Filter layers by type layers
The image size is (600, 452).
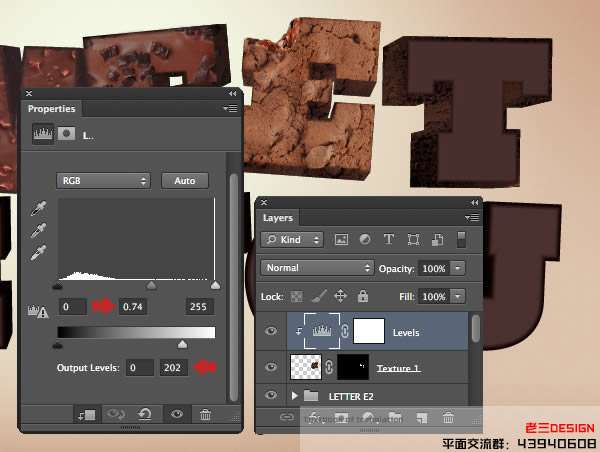[x=389, y=240]
